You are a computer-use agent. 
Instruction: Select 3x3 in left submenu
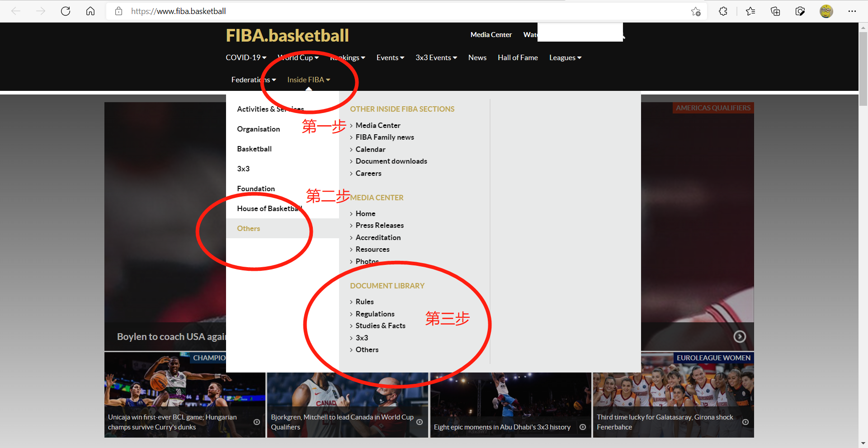click(x=283, y=169)
